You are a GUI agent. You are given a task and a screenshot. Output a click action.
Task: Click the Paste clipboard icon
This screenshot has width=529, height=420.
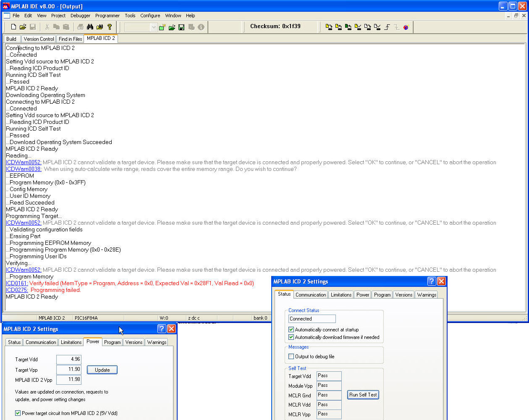(66, 27)
